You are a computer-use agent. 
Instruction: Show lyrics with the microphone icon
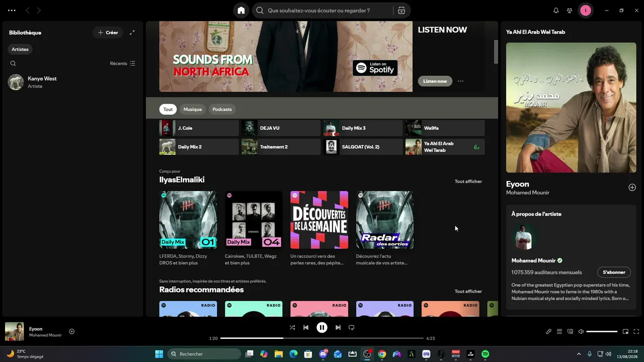[549, 331]
